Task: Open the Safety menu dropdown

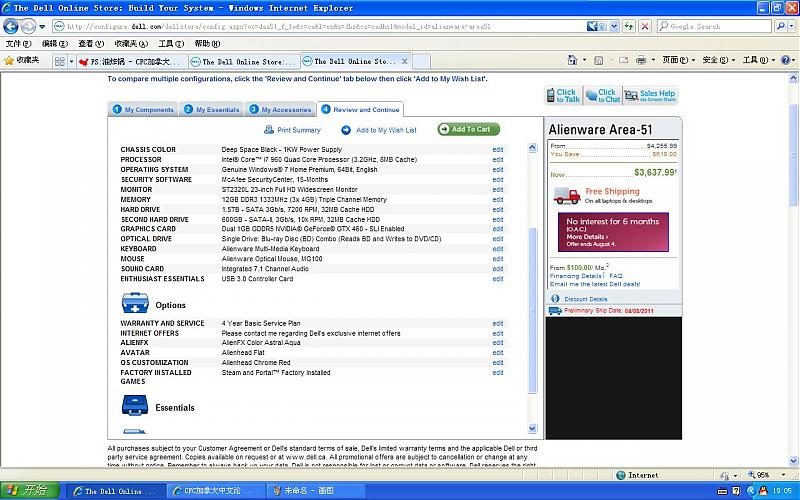Action: (719, 60)
